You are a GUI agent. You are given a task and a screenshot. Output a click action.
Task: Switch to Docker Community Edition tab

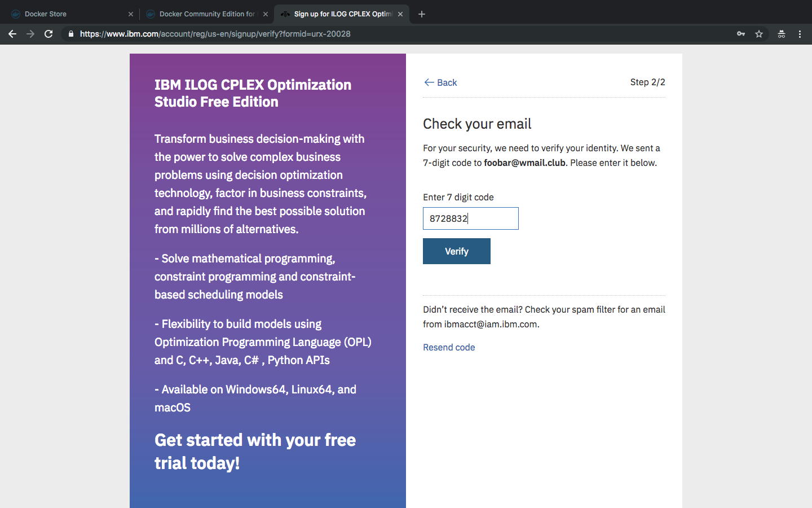coord(206,14)
